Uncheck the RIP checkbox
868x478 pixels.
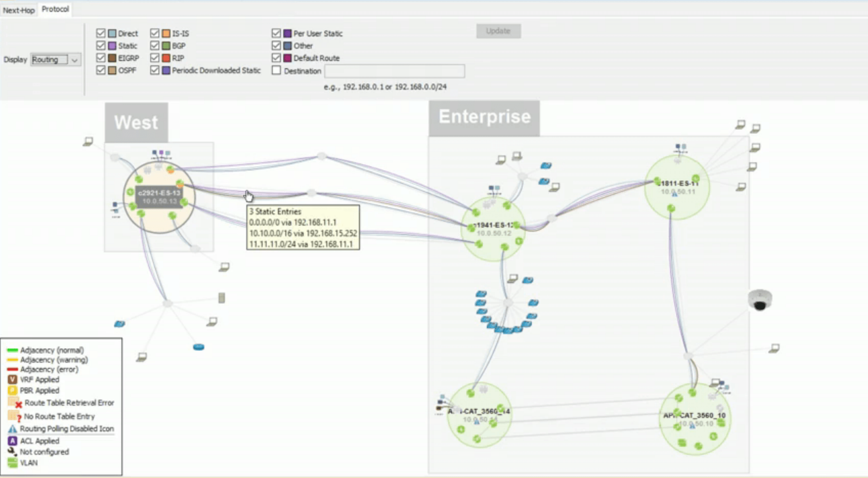(154, 58)
